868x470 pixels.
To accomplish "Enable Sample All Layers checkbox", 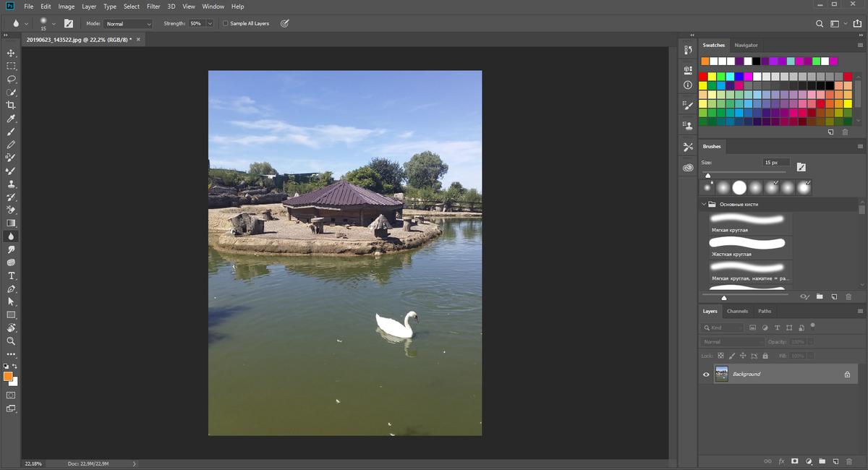I will (225, 23).
